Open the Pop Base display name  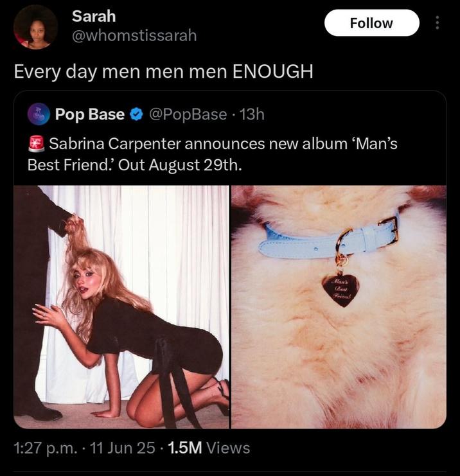(90, 114)
